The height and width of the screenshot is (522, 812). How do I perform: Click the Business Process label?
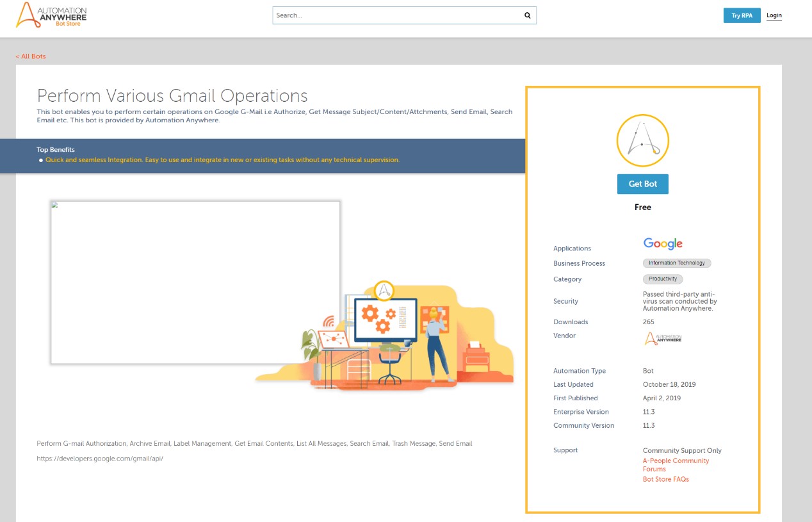click(x=579, y=263)
